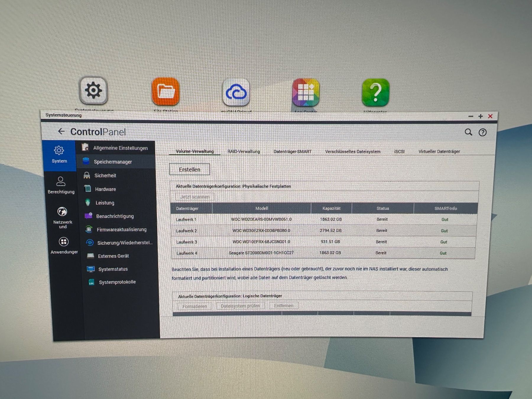Open the Virtueller Datenträger tab
Viewport: 532px width, 399px height.
(439, 151)
